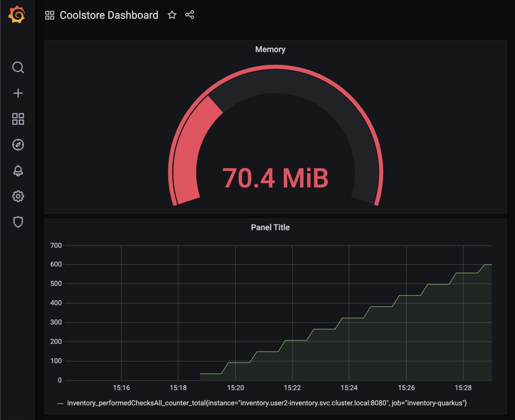515x420 pixels.
Task: Open the Alerting bell icon
Action: point(18,170)
